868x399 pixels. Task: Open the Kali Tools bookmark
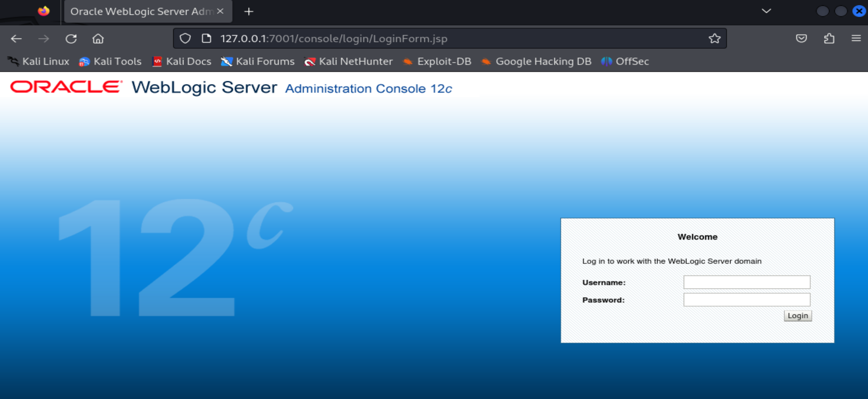click(110, 61)
